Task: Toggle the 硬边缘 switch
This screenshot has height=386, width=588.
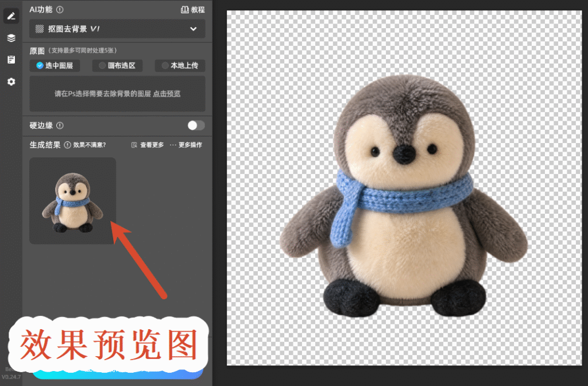Action: [x=196, y=126]
